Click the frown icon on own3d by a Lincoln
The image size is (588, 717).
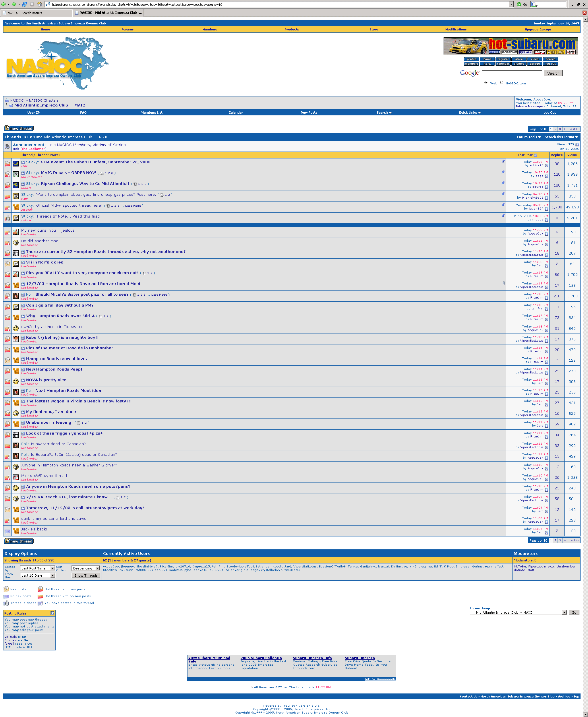pyautogui.click(x=16, y=328)
